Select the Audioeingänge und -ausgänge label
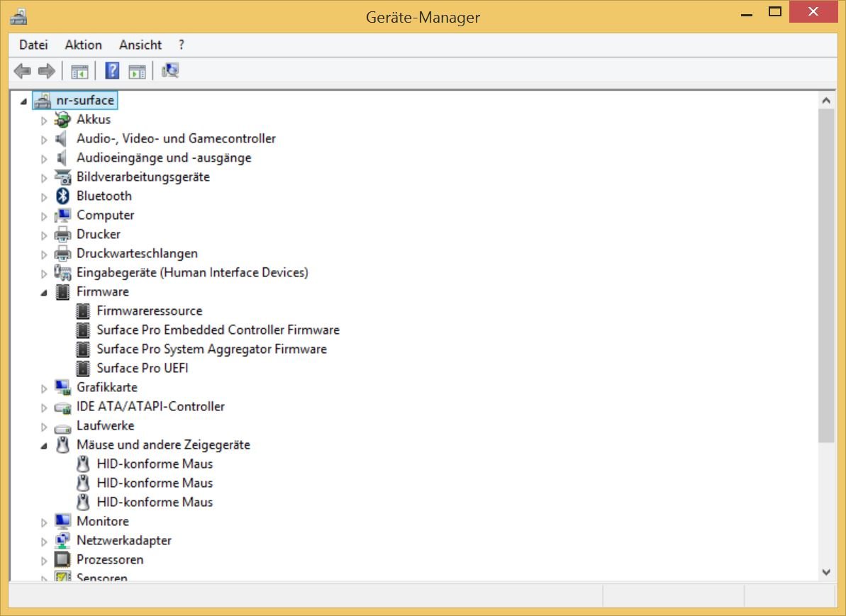Viewport: 846px width, 616px height. 164,158
